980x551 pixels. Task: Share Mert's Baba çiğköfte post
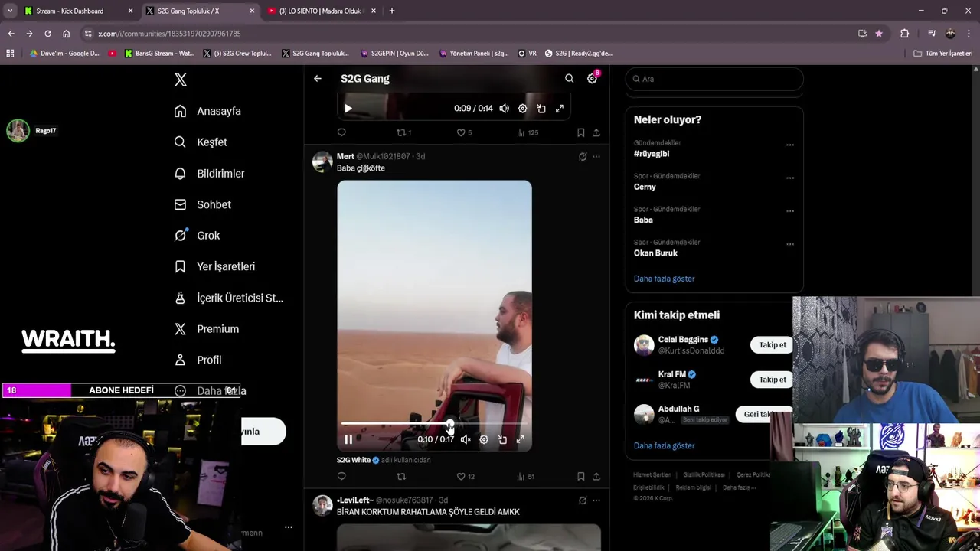pos(596,476)
